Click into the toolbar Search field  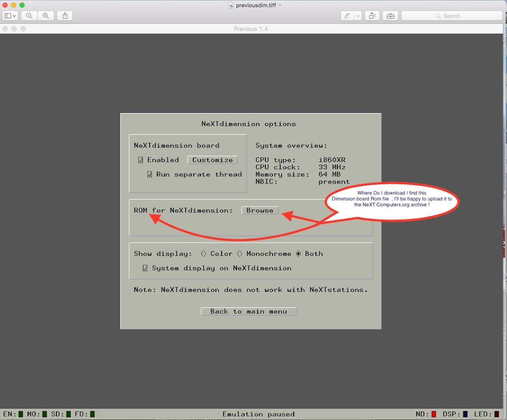point(451,16)
